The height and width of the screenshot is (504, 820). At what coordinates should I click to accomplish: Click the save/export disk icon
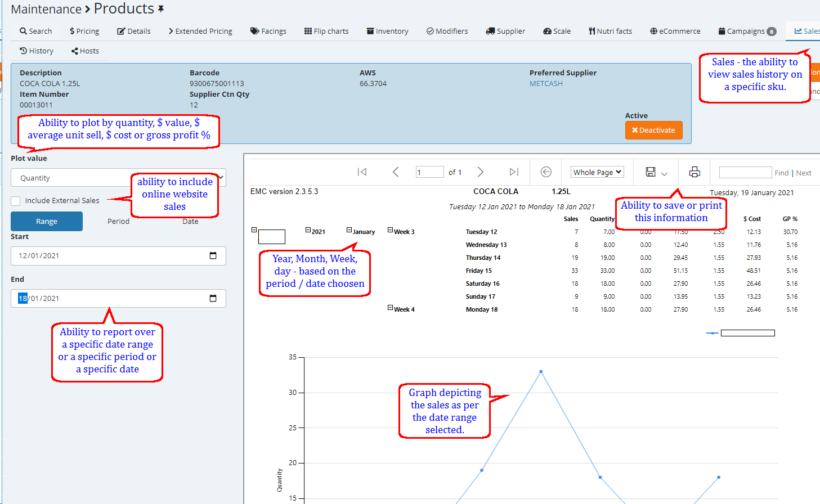pyautogui.click(x=651, y=172)
